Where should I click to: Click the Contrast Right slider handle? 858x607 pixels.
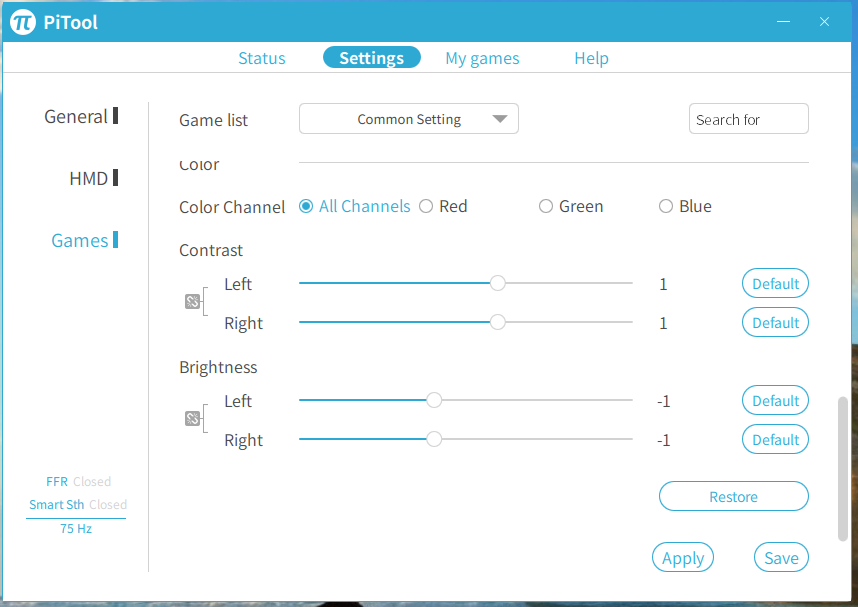497,322
